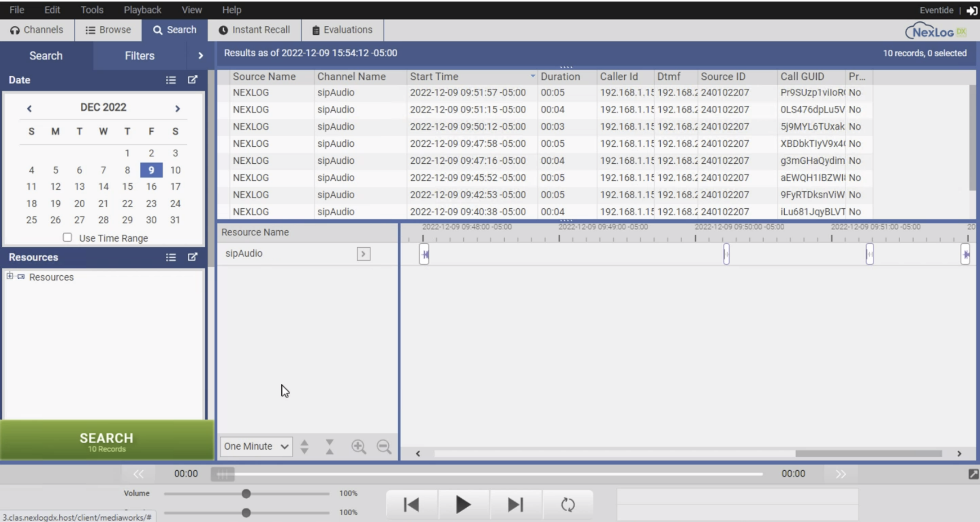Click the loop playback icon
This screenshot has height=522, width=980.
pos(568,504)
